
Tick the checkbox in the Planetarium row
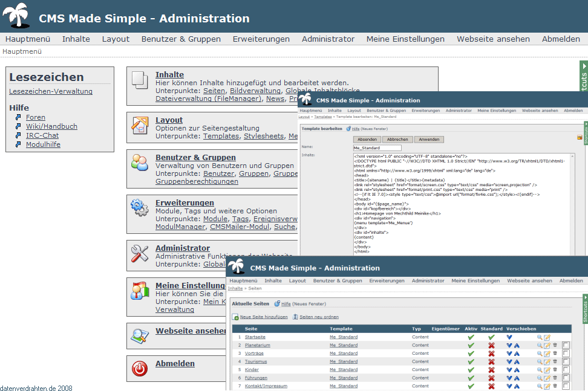(x=566, y=345)
